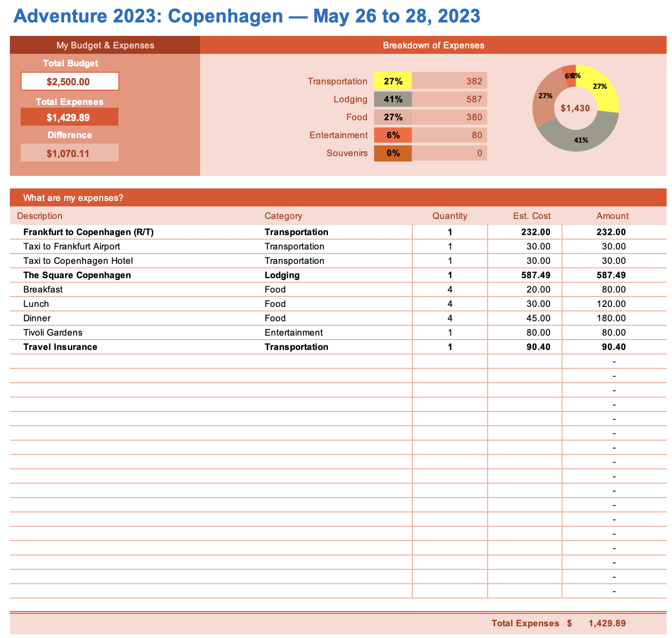Viewport: 672px width, 638px height.
Task: Click the Total Budget value field
Action: coord(70,82)
